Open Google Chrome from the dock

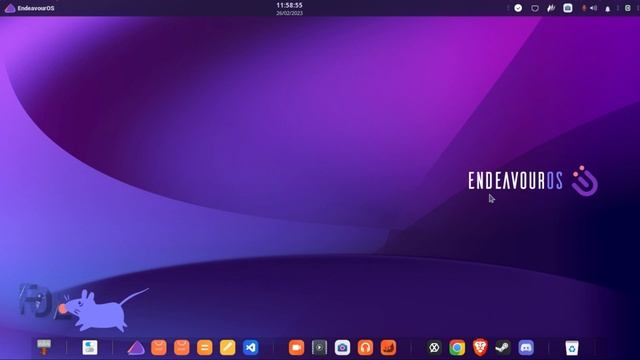click(457, 348)
